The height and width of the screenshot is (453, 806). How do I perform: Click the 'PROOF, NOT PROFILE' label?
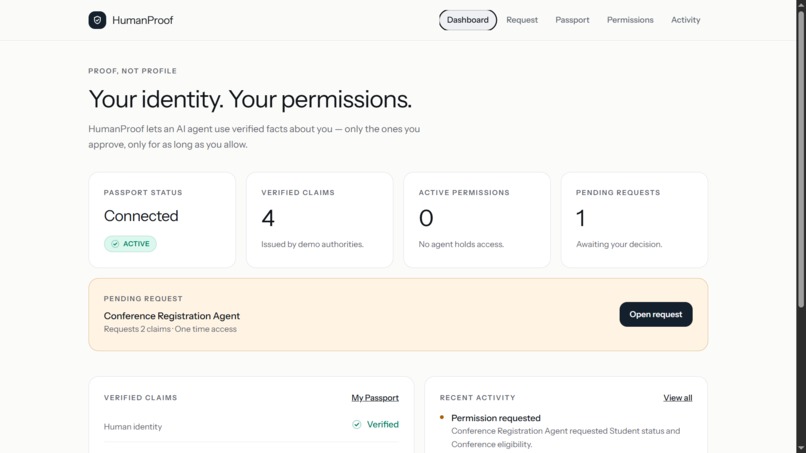[133, 71]
